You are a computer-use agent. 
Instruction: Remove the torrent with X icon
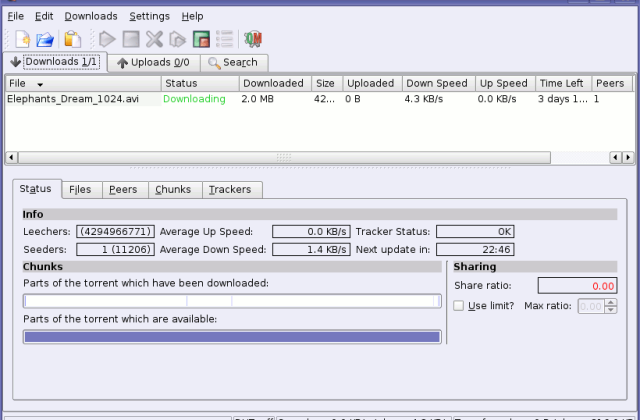(154, 39)
